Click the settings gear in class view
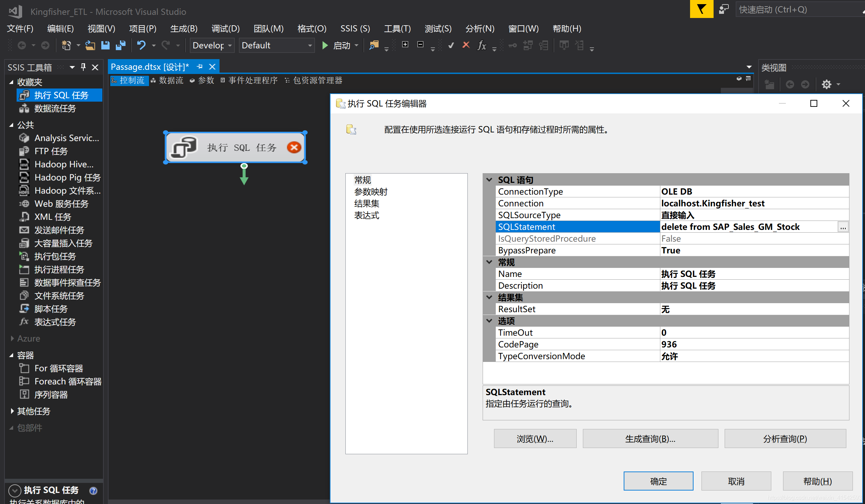Screen dimensions: 865x504 tap(826, 84)
